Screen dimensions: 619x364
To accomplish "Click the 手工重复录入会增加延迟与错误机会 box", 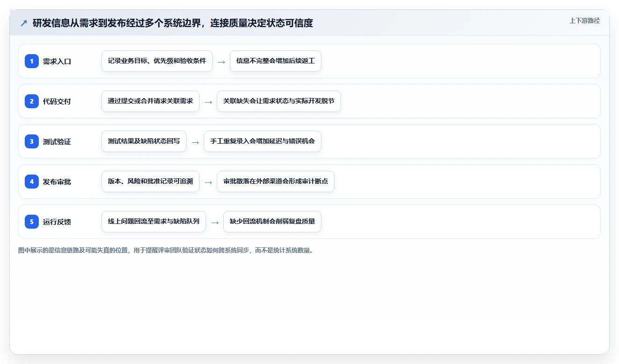I will click(x=263, y=141).
